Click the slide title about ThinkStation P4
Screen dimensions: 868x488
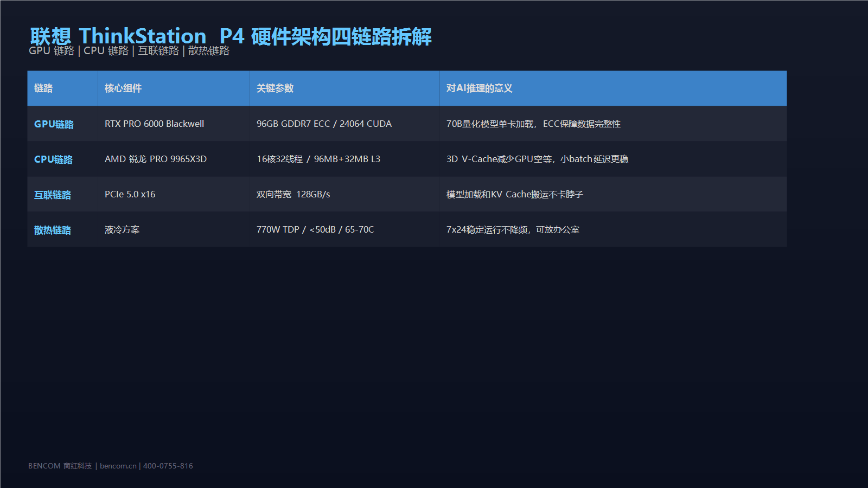(231, 36)
